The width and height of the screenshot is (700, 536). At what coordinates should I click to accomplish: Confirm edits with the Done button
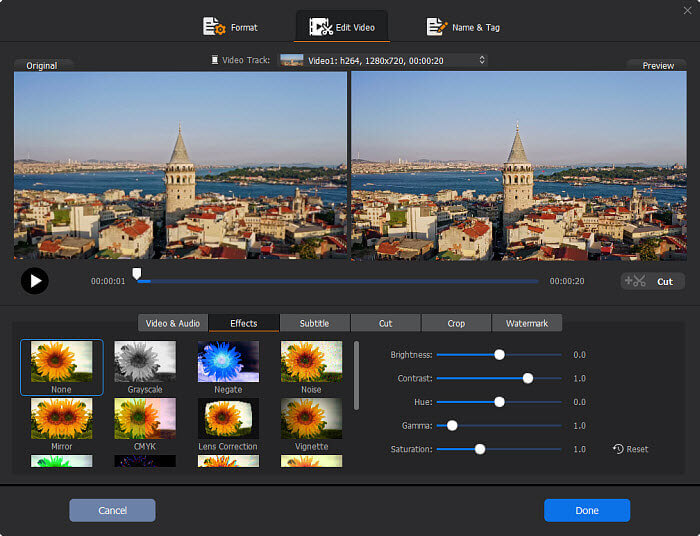587,510
